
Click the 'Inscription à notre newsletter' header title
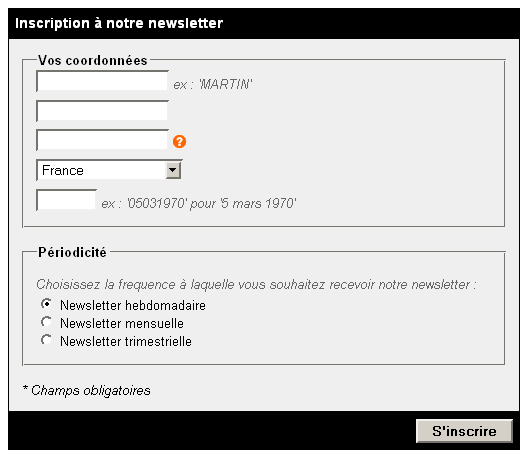[x=119, y=23]
